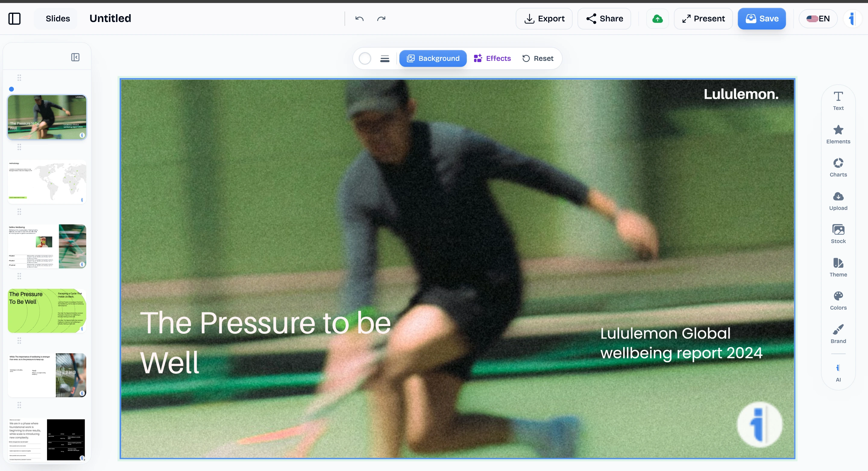Select the methodology world map slide thumbnail
Image resolution: width=868 pixels, height=471 pixels.
[47, 182]
